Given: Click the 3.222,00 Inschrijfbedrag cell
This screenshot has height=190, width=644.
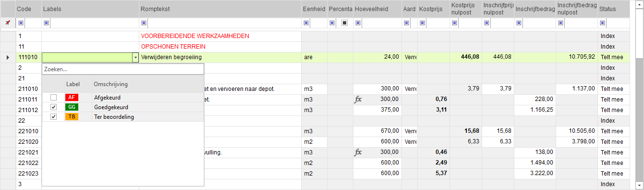Looking at the screenshot, I should (x=535, y=174).
